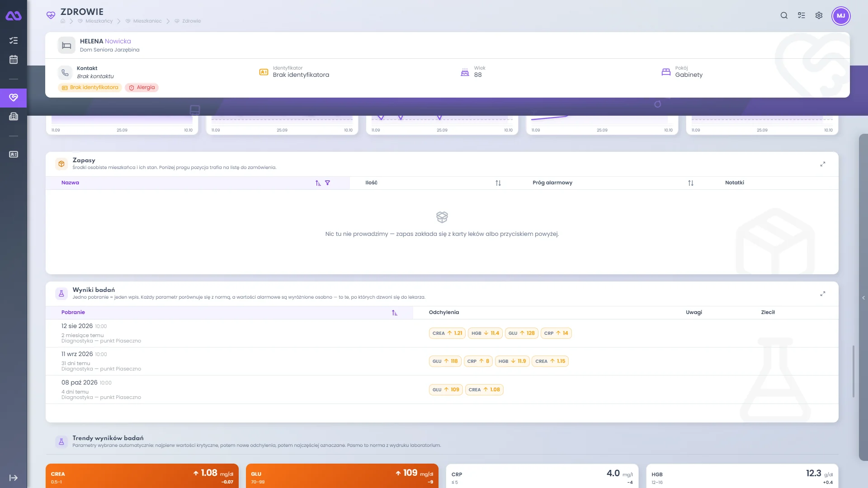Image resolution: width=868 pixels, height=488 pixels.
Task: Expand the Wyniki badań panel to fullscreen
Action: (x=823, y=294)
